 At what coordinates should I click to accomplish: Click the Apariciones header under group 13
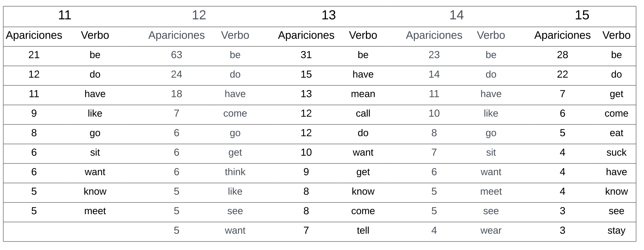(x=306, y=35)
